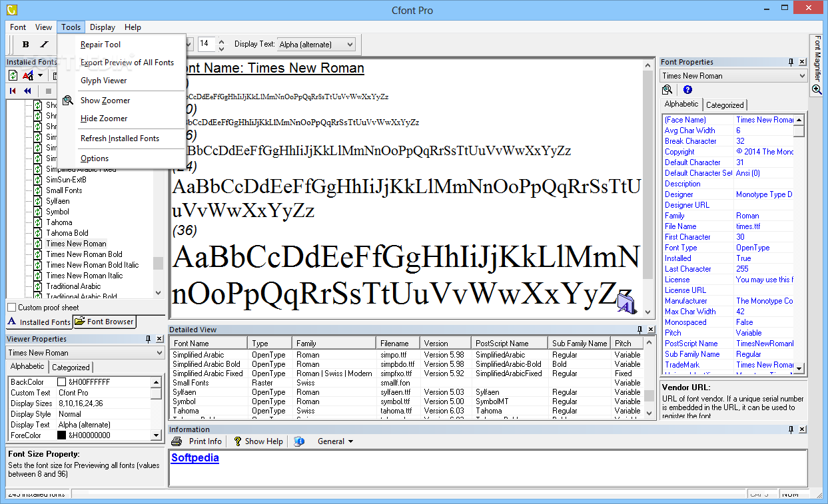The image size is (828, 504).
Task: Click the Sylfaen font file icon
Action: tap(38, 201)
